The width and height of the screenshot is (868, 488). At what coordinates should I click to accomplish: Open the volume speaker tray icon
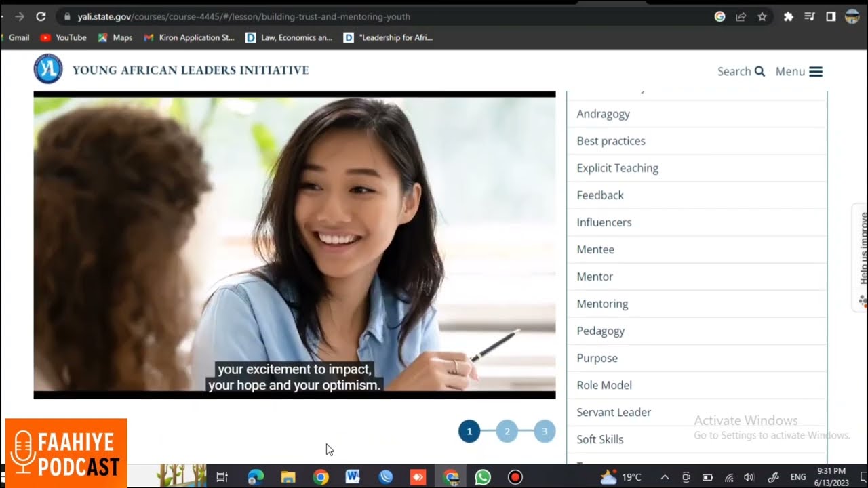coord(749,477)
